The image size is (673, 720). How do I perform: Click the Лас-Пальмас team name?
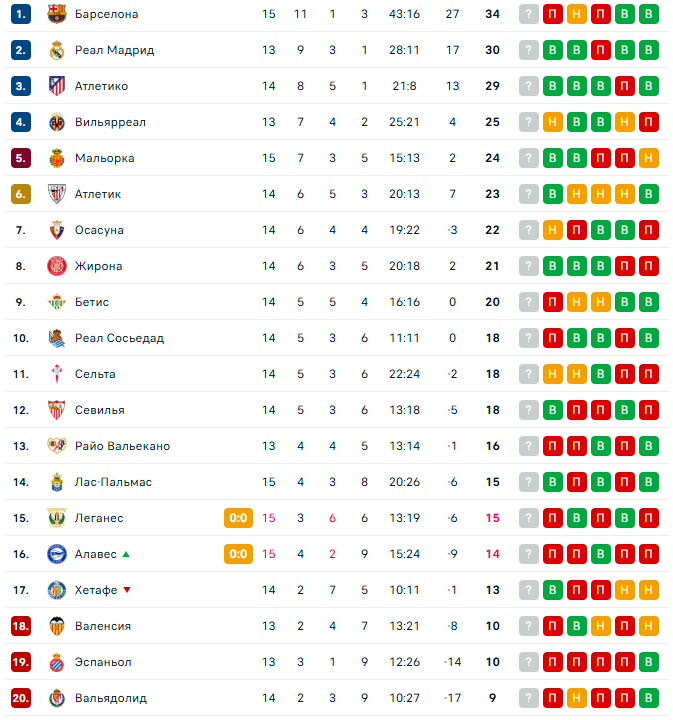coord(113,482)
